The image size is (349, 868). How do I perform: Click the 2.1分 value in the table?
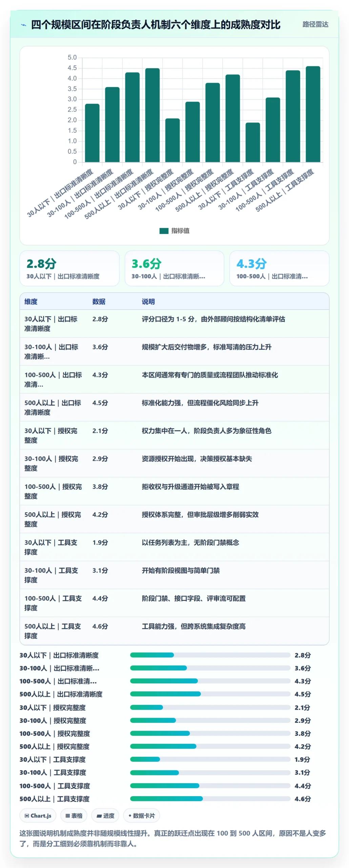pyautogui.click(x=100, y=431)
